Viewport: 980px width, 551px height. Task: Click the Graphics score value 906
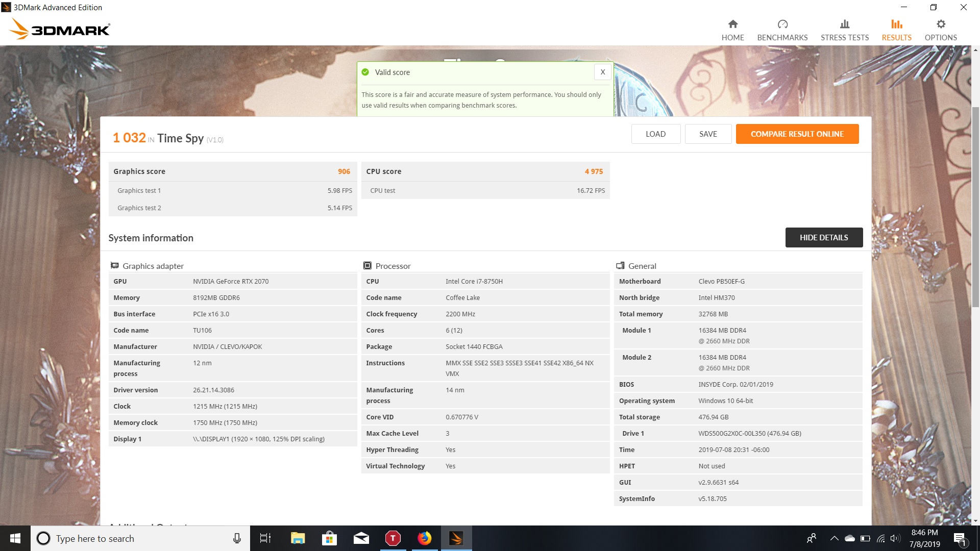(x=344, y=171)
